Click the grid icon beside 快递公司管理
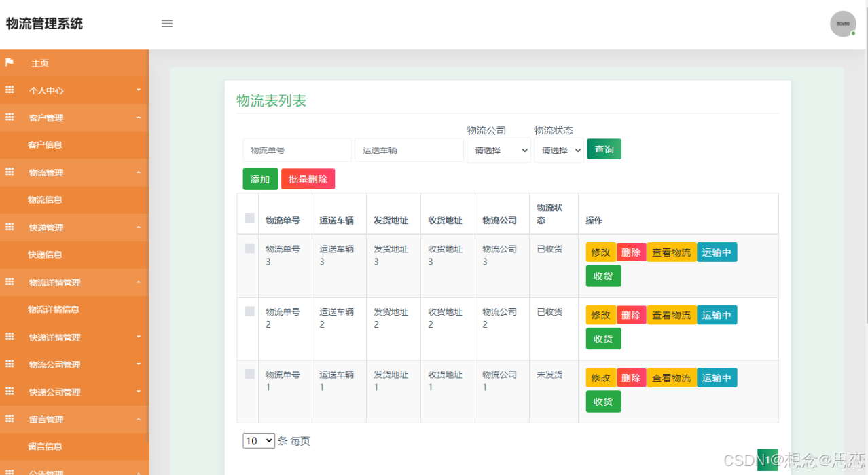The height and width of the screenshot is (475, 868). coord(10,392)
